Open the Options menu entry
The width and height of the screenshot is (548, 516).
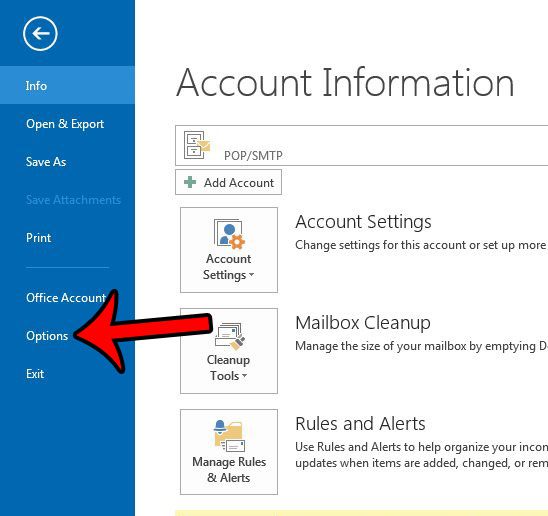click(x=47, y=336)
